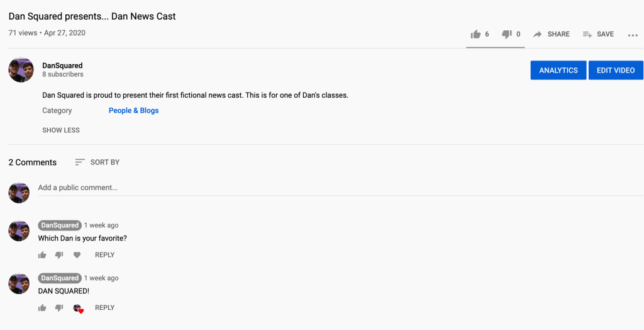Like the video with thumbs up icon
The image size is (644, 330).
pyautogui.click(x=475, y=34)
